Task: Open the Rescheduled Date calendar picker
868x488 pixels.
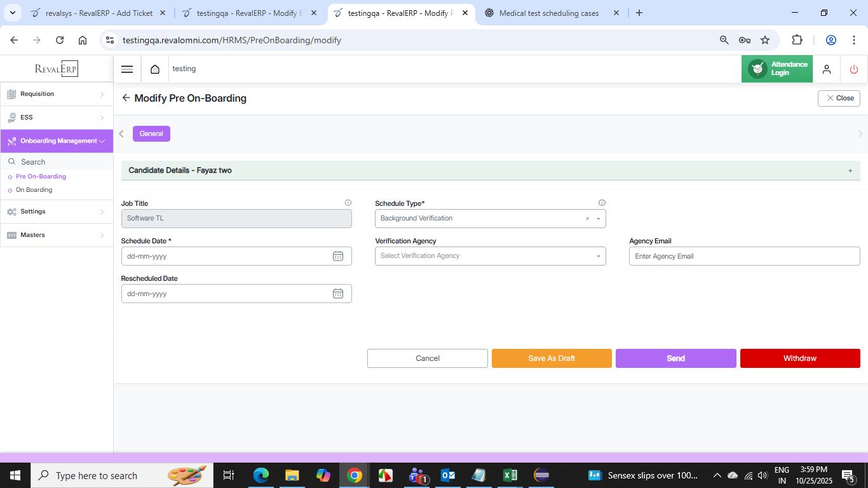Action: click(338, 294)
